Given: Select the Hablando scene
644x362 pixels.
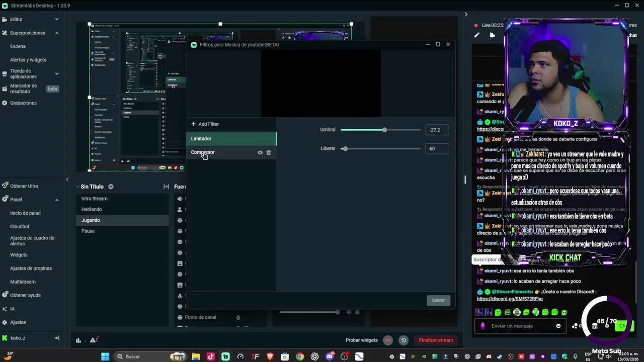Looking at the screenshot, I should [x=122, y=209].
